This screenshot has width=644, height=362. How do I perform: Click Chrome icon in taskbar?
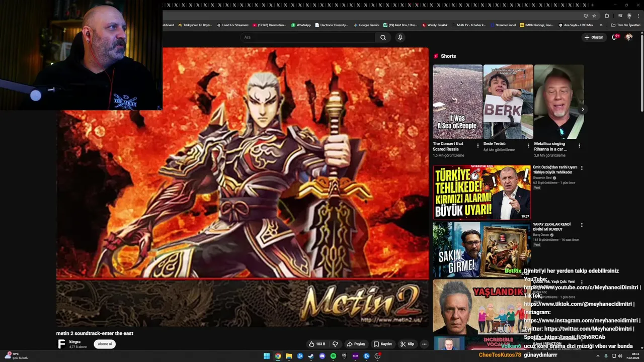point(278,356)
